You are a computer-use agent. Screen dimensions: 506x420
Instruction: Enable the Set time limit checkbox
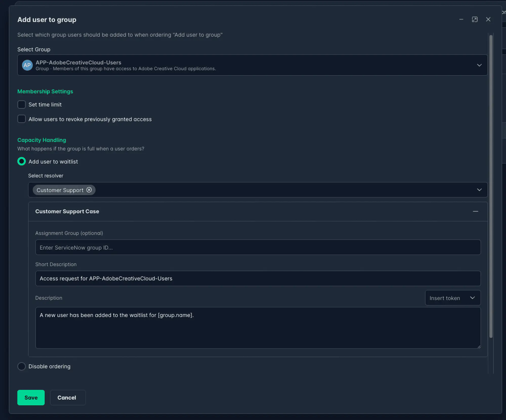click(22, 104)
